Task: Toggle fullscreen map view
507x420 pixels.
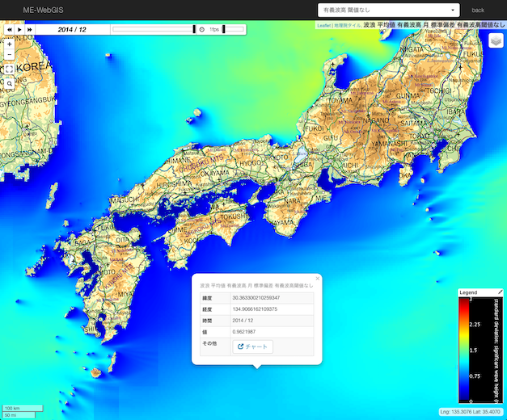Action: pos(9,69)
